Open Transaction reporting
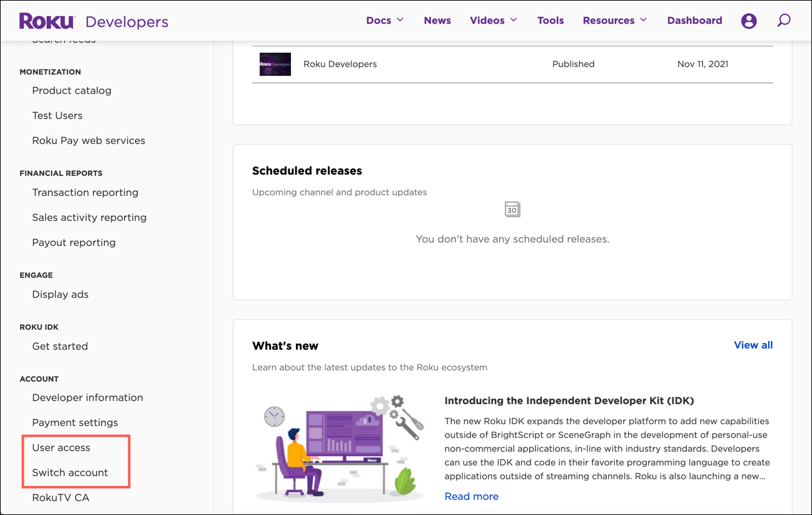Viewport: 812px width, 515px height. (x=85, y=192)
